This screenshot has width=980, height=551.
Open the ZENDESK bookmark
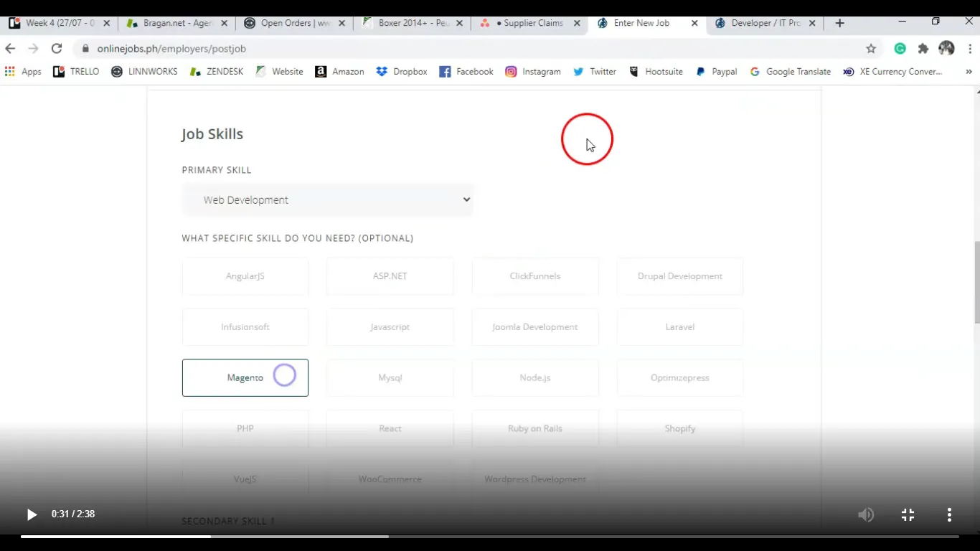click(217, 72)
